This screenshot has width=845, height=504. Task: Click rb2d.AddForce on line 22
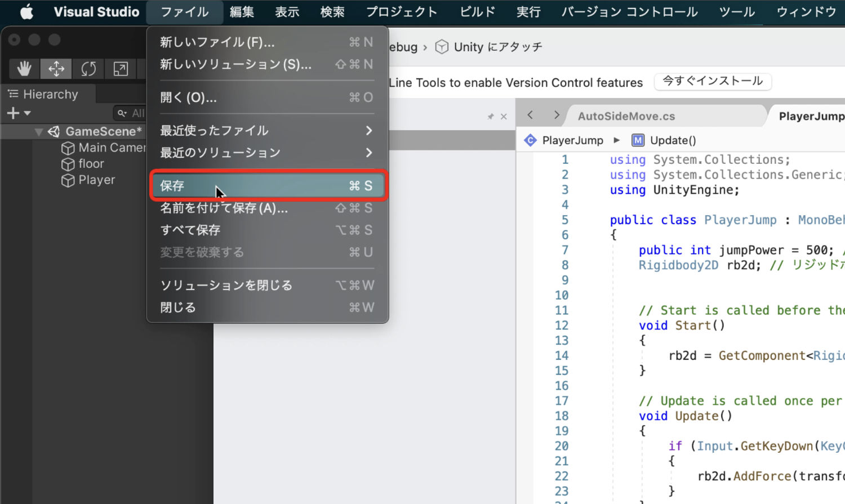744,476
